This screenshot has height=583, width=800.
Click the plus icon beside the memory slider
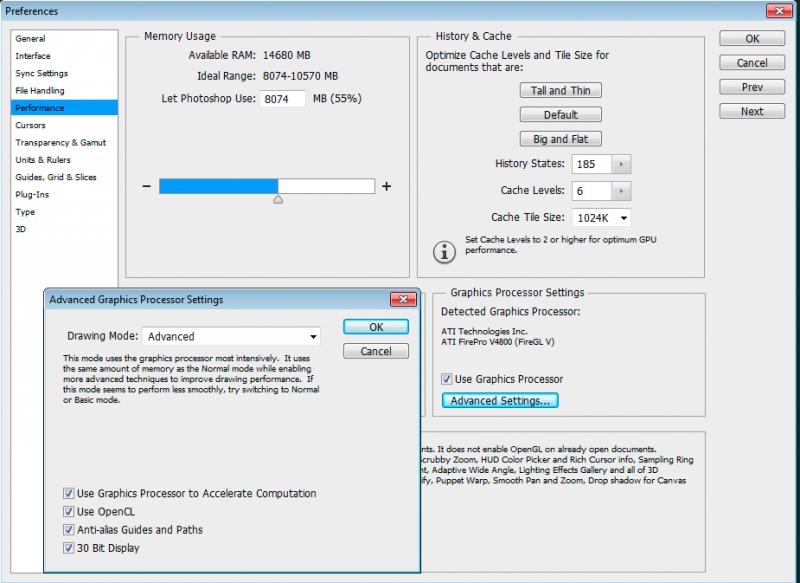(x=386, y=186)
